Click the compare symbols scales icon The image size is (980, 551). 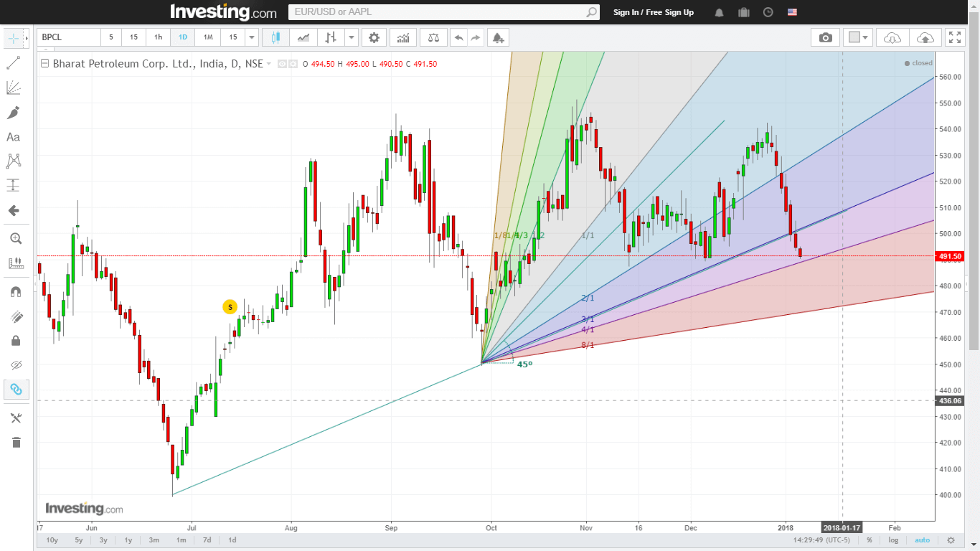click(x=433, y=37)
